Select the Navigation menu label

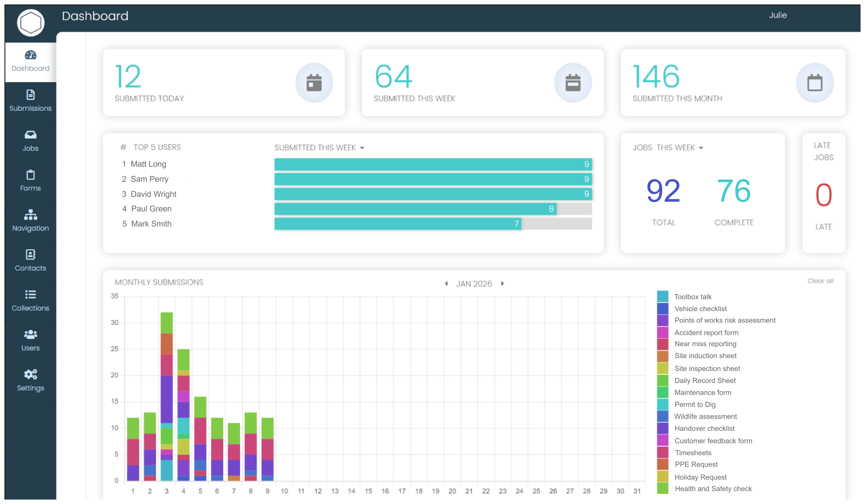(30, 229)
